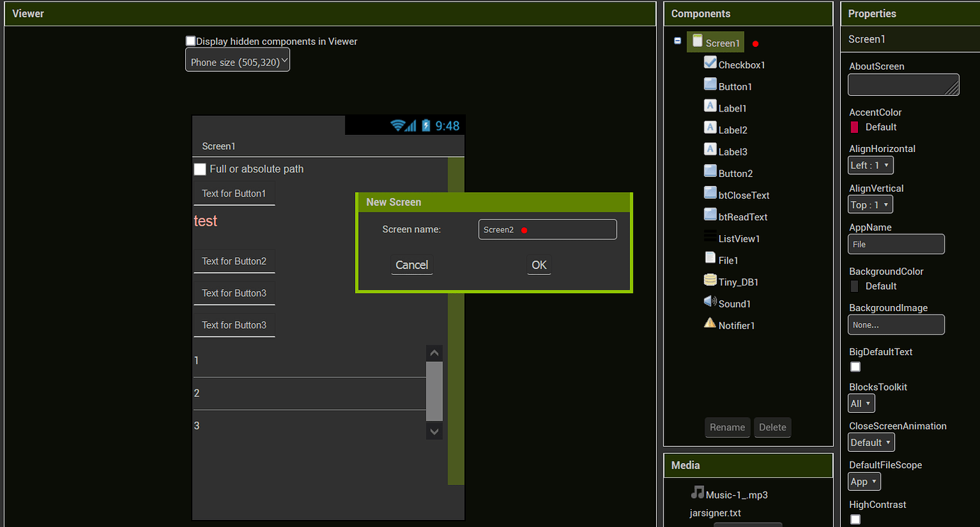Click the Checkbox1 component icon

[x=710, y=62]
